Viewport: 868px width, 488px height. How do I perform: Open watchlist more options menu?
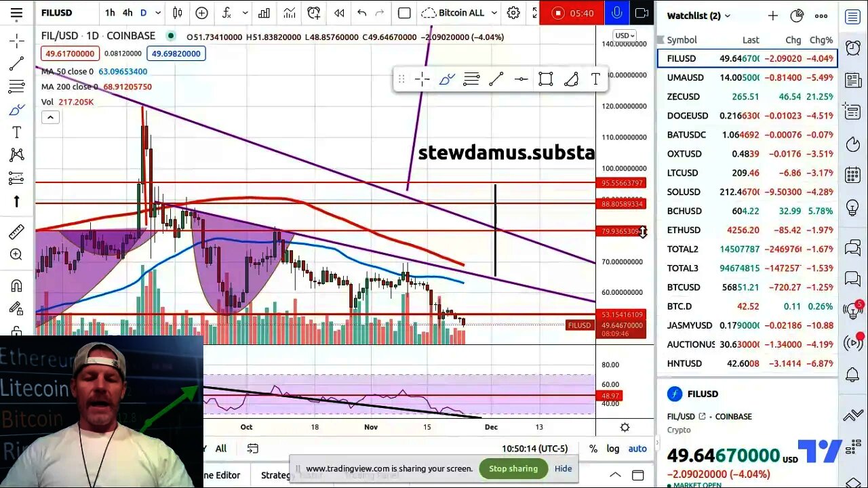click(x=821, y=16)
